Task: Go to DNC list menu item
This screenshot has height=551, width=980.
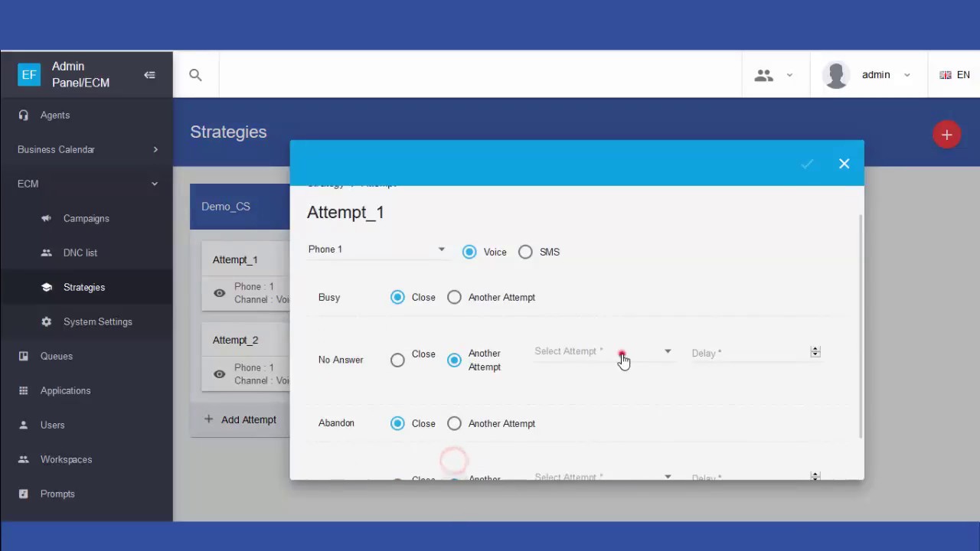Action: pos(80,253)
